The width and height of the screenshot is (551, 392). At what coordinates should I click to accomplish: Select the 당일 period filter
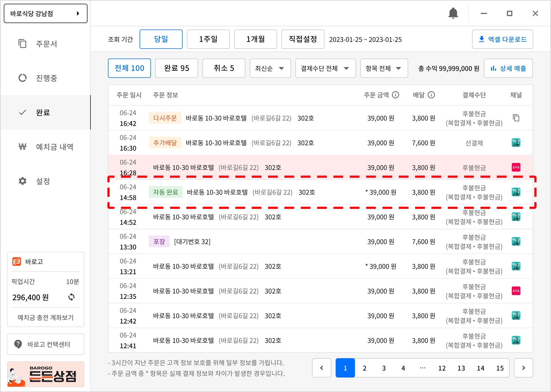pyautogui.click(x=161, y=39)
